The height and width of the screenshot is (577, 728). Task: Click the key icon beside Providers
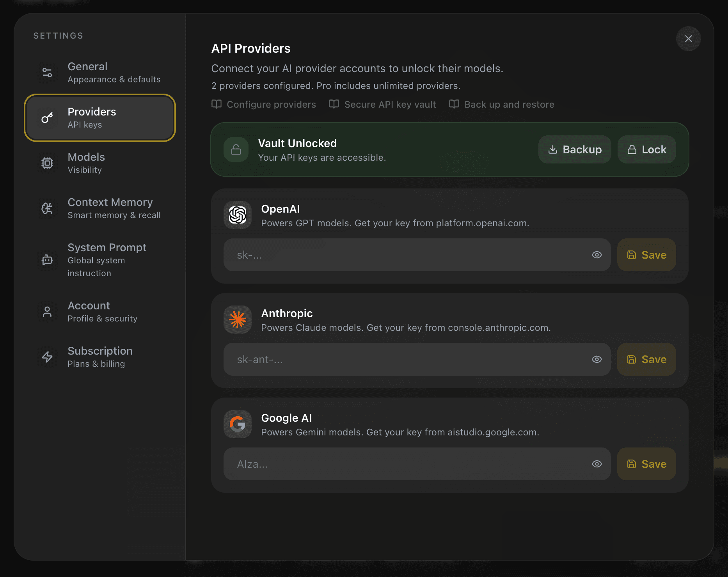pyautogui.click(x=47, y=118)
